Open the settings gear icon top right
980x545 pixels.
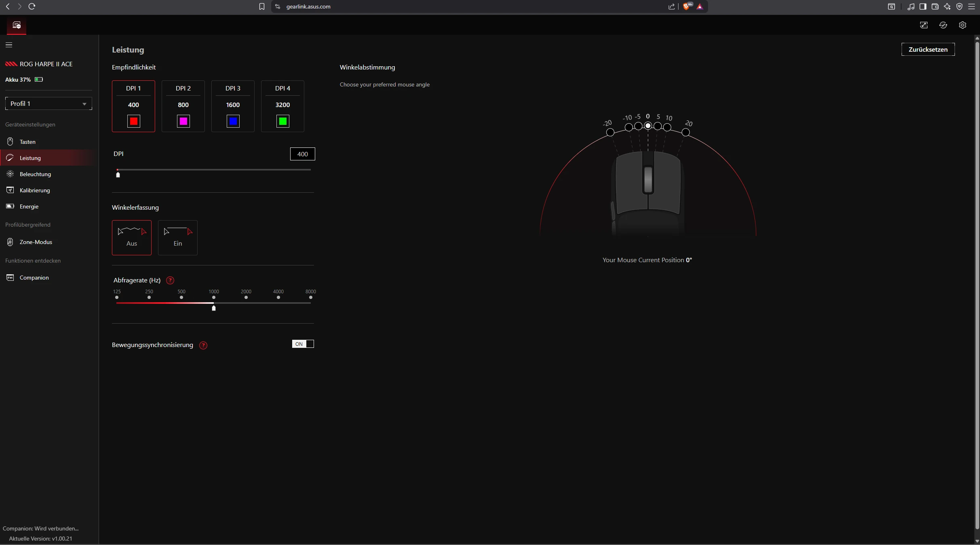coord(963,25)
